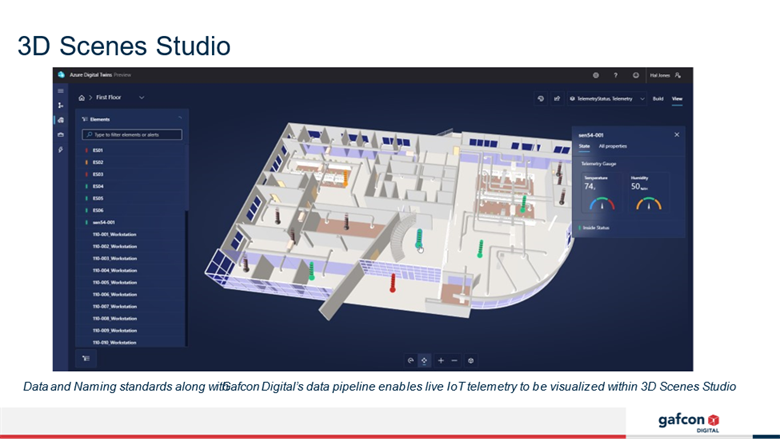The width and height of the screenshot is (780, 439).
Task: Collapse the Elements panel chevron
Action: pos(180,119)
